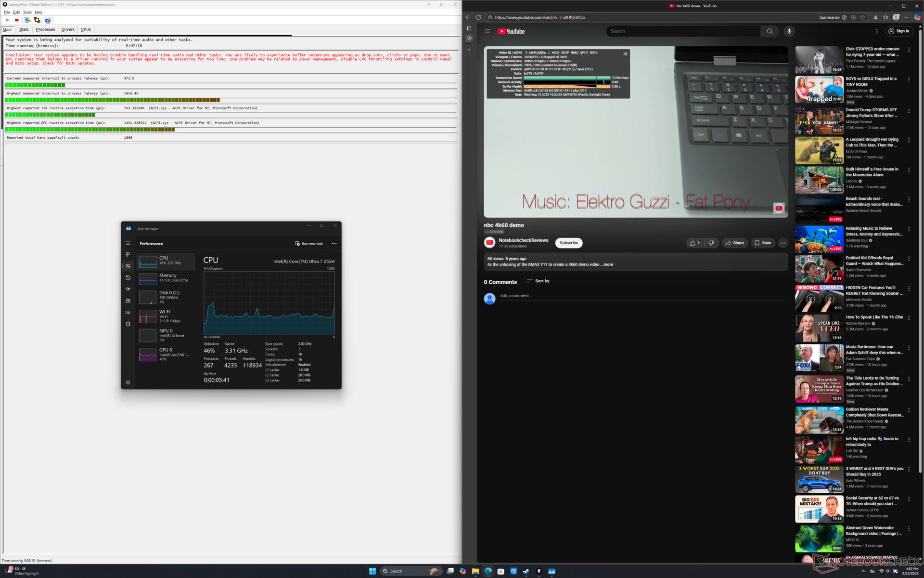Open Users page icon in Task Manager
The width and height of the screenshot is (924, 578).
[x=128, y=301]
